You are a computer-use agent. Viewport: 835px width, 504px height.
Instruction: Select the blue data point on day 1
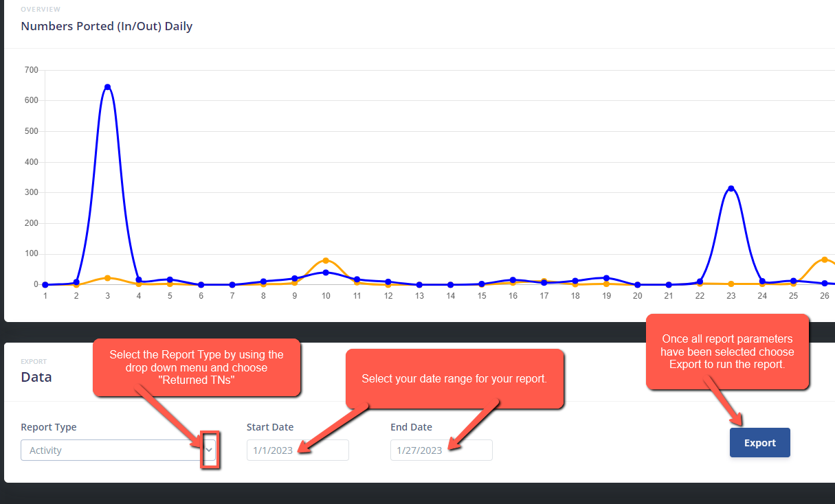(45, 284)
